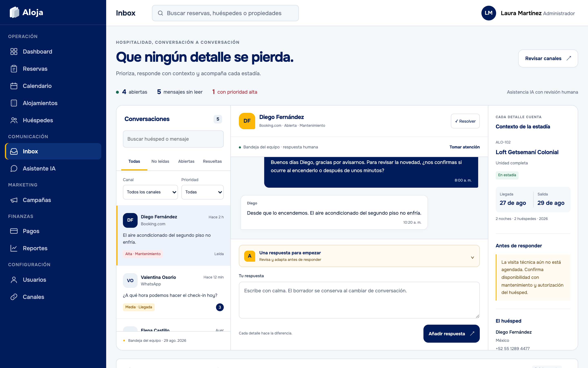
Task: Switch to the No leídas tab
Action: click(x=160, y=161)
